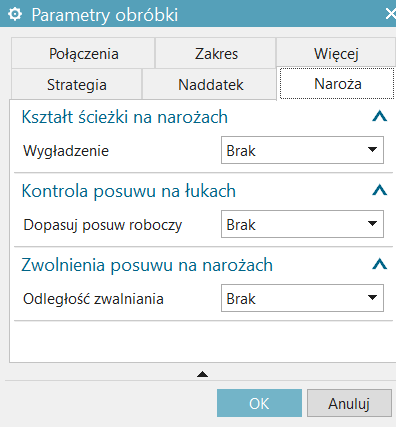Viewport: 396px width, 427px height.
Task: Click the gear icon in the title bar
Action: [x=15, y=14]
